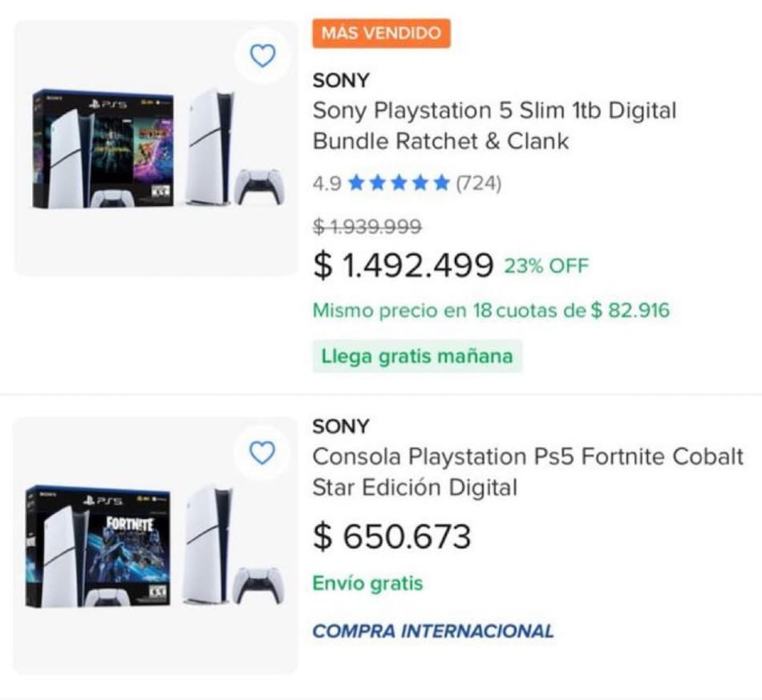This screenshot has width=762, height=700.
Task: Toggle the heart on Fortnite Cobalt Star console
Action: pos(262,453)
